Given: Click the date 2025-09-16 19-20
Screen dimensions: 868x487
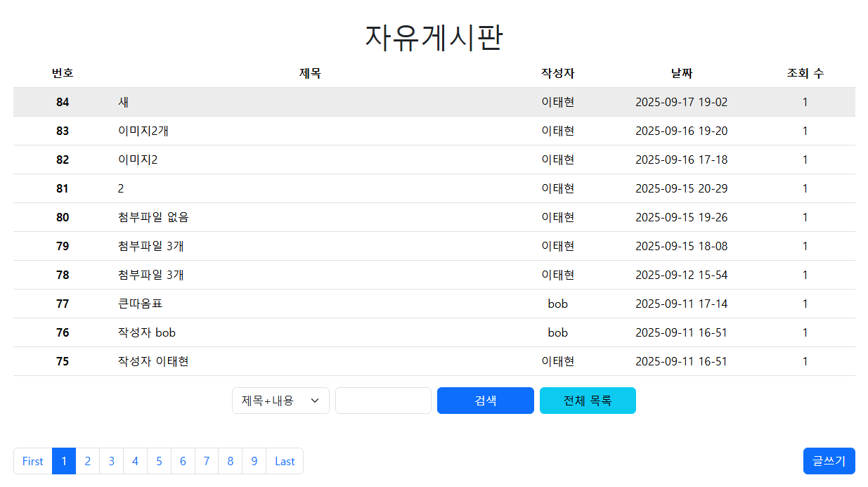Looking at the screenshot, I should pyautogui.click(x=682, y=131).
